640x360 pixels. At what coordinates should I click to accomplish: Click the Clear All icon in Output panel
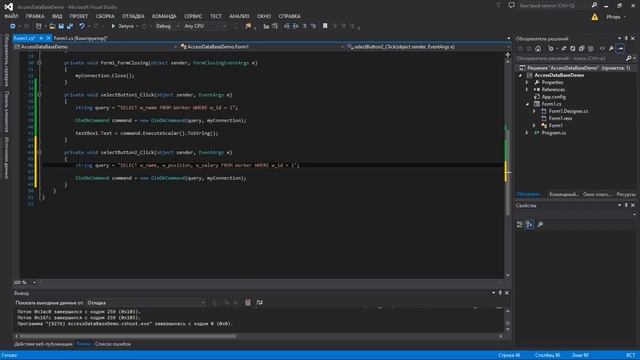click(248, 302)
